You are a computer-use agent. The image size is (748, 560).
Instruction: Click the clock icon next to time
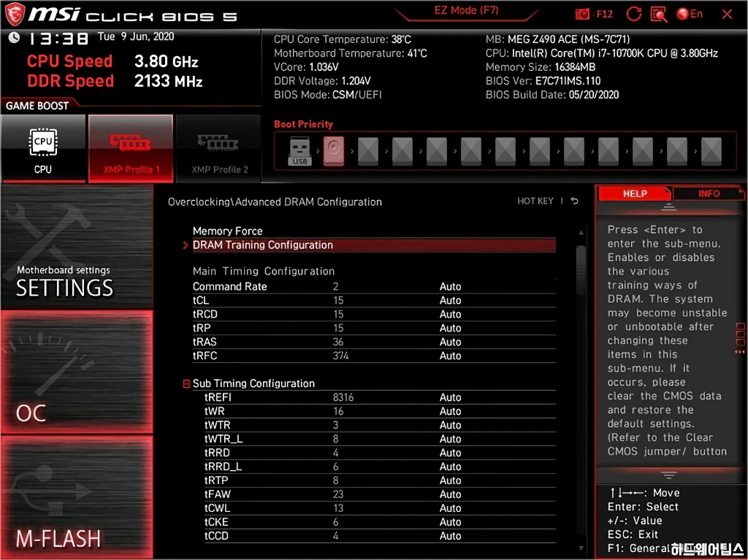[x=14, y=37]
